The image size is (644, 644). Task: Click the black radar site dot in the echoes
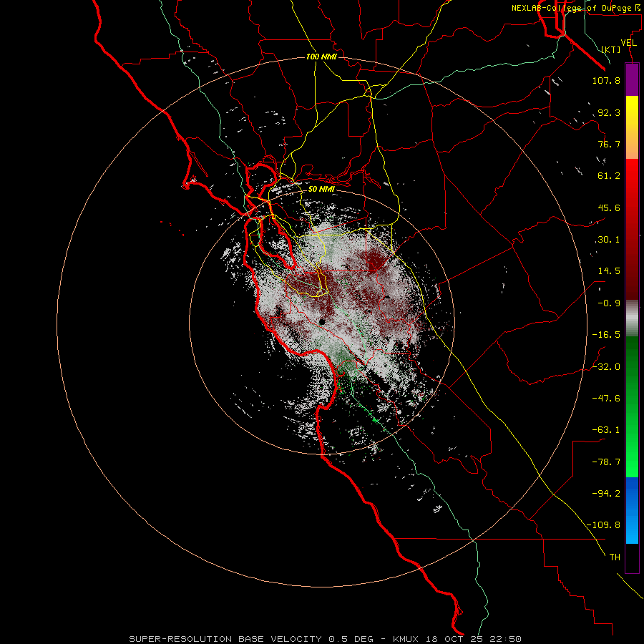coord(321,321)
